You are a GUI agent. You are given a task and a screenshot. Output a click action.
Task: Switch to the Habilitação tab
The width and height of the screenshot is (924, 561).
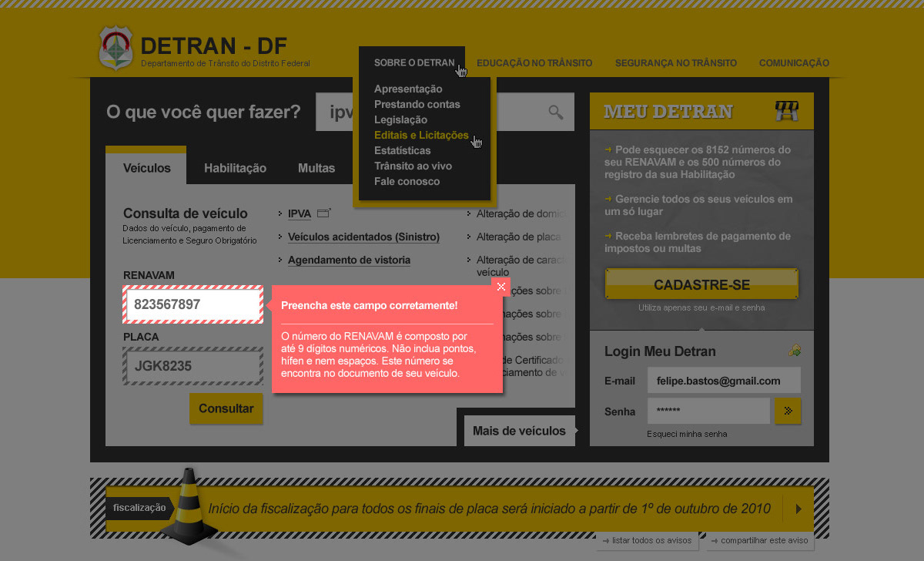click(x=235, y=168)
